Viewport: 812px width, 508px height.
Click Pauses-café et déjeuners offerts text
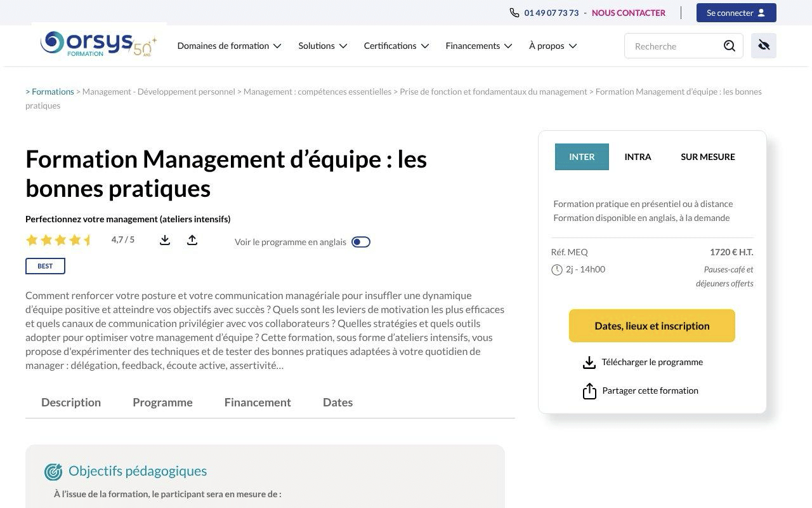point(724,276)
